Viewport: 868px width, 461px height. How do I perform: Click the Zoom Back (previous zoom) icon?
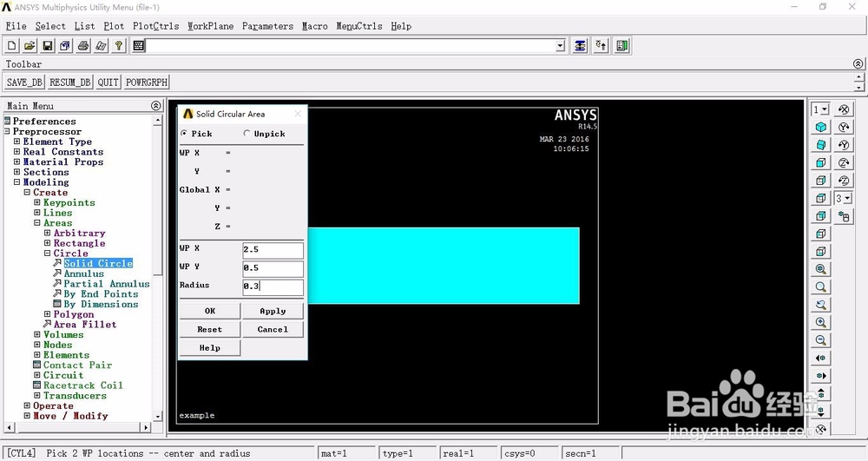click(820, 305)
